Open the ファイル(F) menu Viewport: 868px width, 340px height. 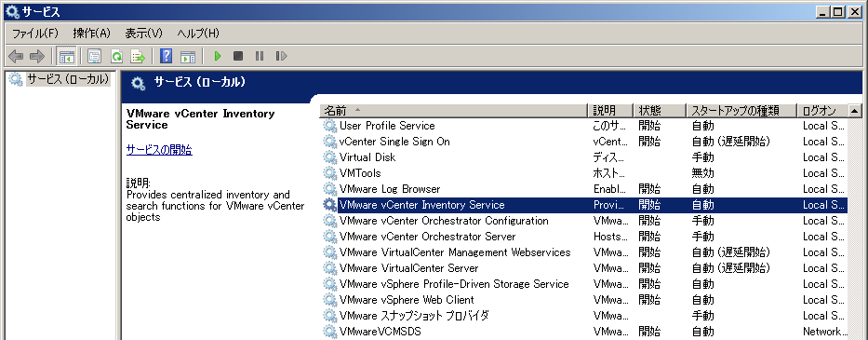click(34, 34)
